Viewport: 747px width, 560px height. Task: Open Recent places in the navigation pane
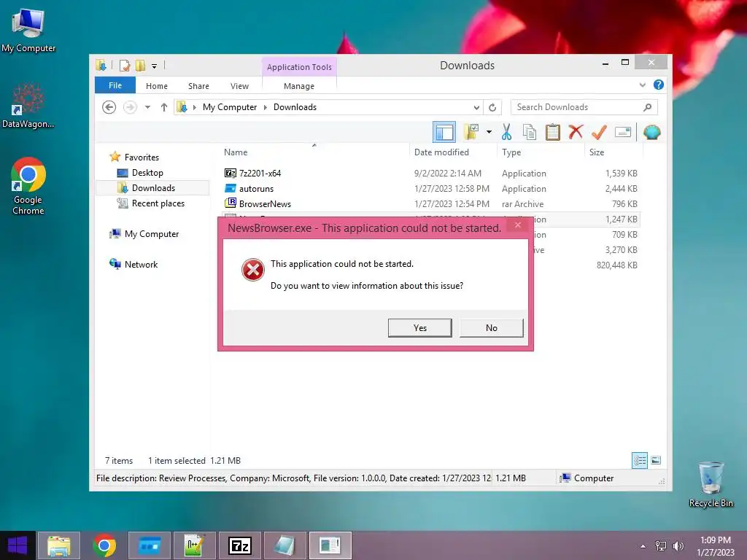coord(158,203)
